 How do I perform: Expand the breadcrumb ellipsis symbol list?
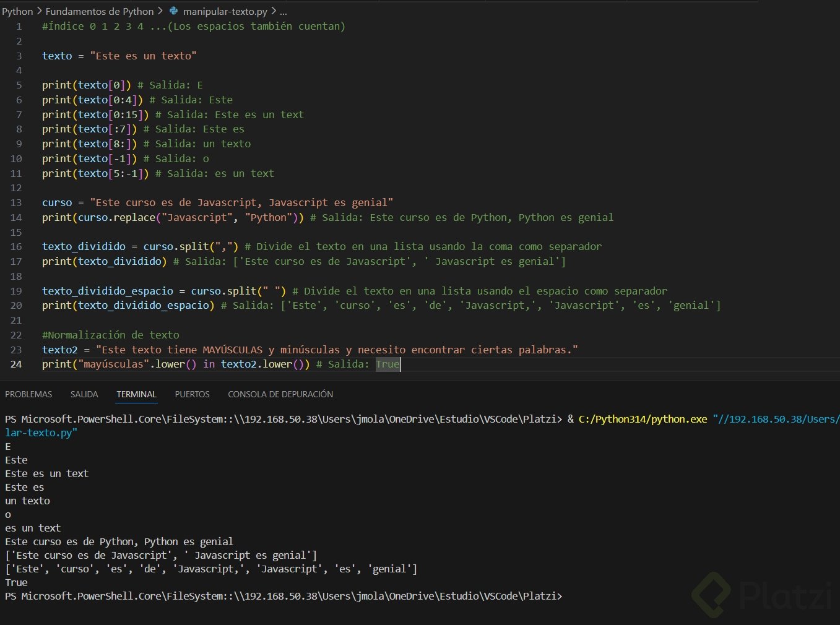click(x=283, y=11)
